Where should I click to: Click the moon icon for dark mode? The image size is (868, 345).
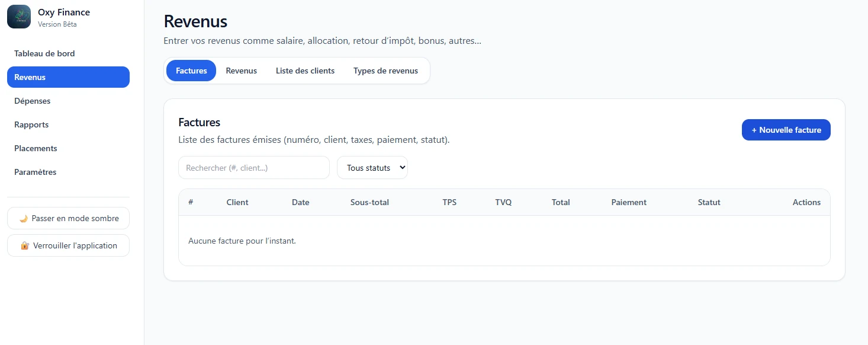(24, 218)
